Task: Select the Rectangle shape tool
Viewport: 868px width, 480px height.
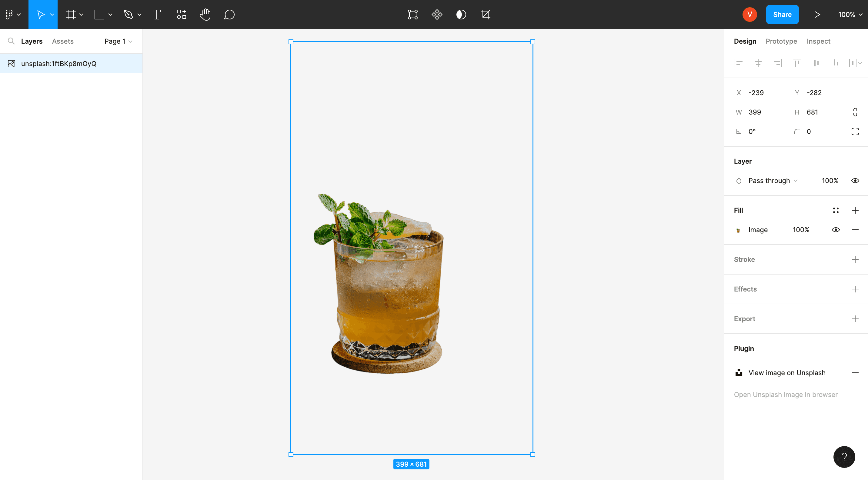Action: 99,15
